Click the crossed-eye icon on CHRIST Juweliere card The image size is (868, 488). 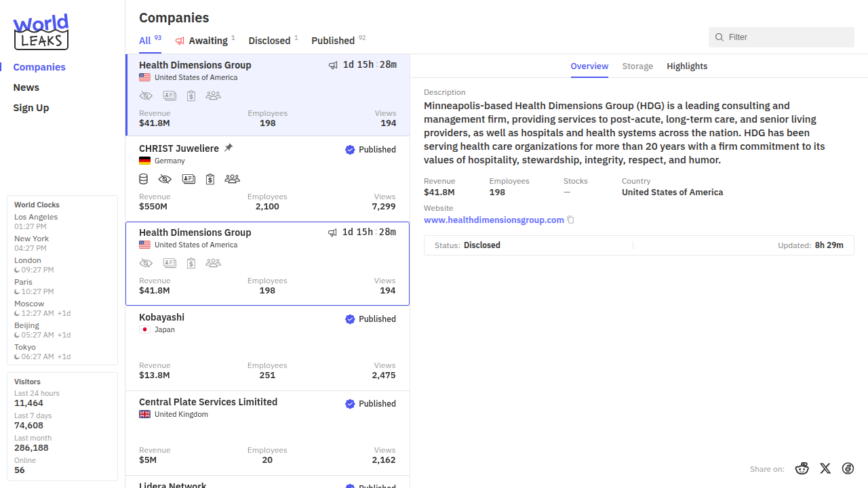pyautogui.click(x=165, y=179)
